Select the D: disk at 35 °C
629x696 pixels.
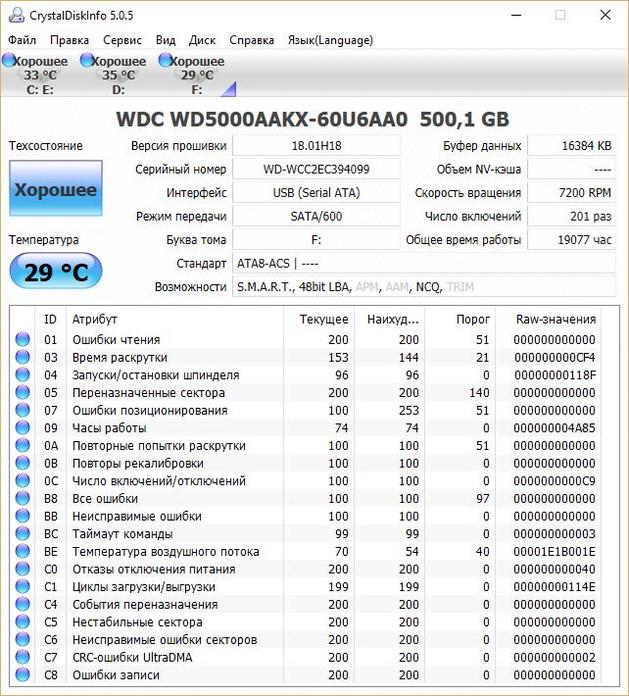click(115, 75)
